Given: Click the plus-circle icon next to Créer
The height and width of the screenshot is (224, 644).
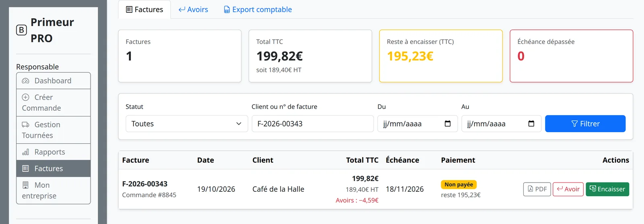Looking at the screenshot, I should [x=26, y=97].
